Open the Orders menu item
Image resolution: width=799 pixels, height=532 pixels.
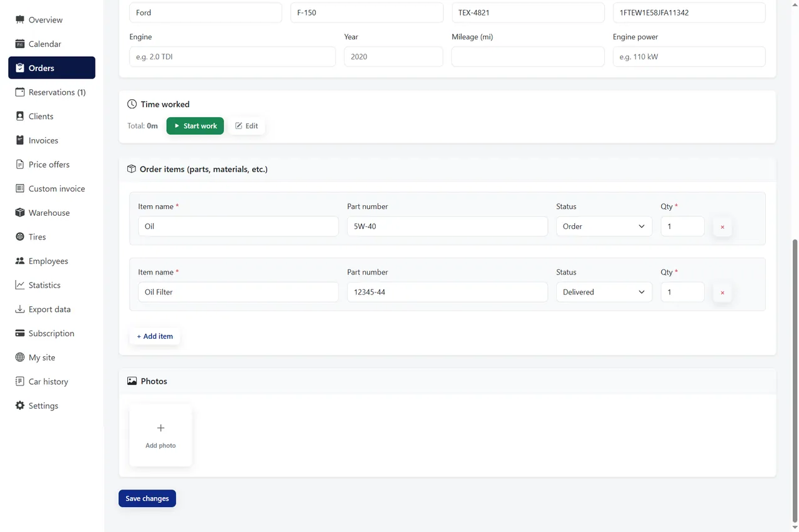[x=52, y=68]
